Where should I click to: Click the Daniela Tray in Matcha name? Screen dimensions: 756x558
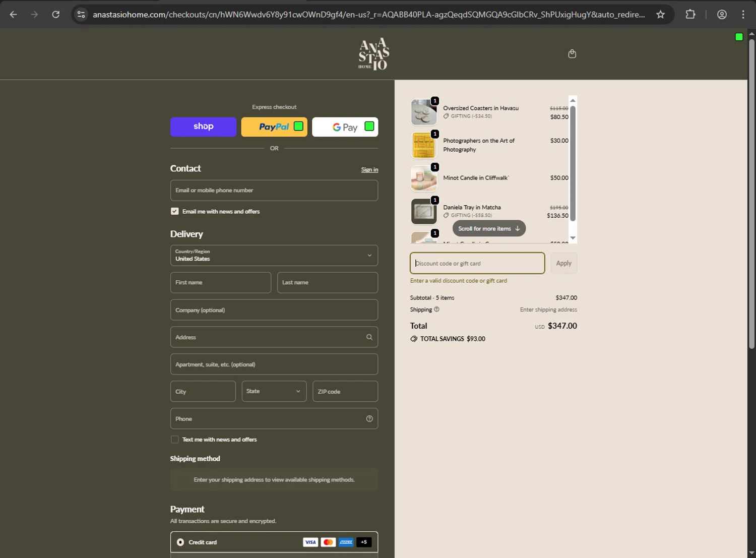[472, 208]
